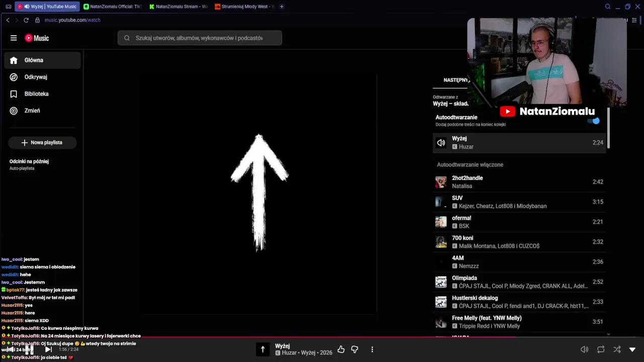Toggle Autoodtwarzanie autoplay switch
The height and width of the screenshot is (362, 644).
pos(594,121)
